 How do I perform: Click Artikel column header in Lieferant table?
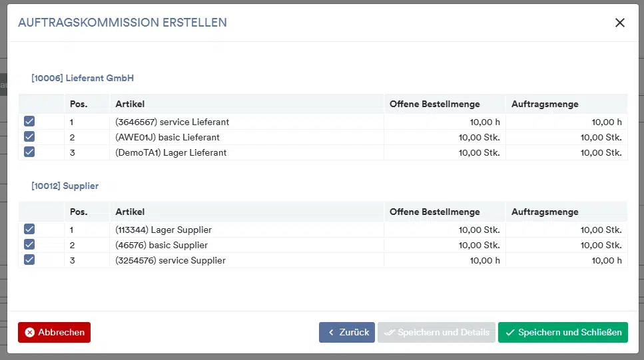(x=130, y=104)
